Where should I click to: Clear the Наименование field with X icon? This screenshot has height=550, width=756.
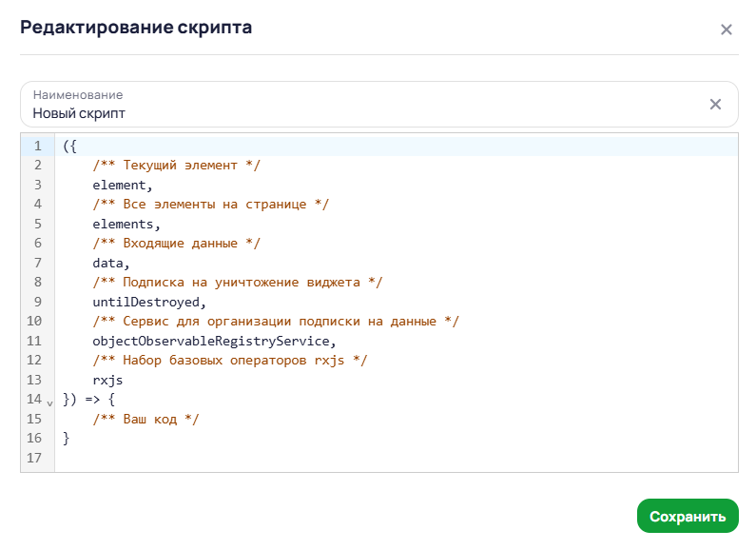click(x=715, y=105)
